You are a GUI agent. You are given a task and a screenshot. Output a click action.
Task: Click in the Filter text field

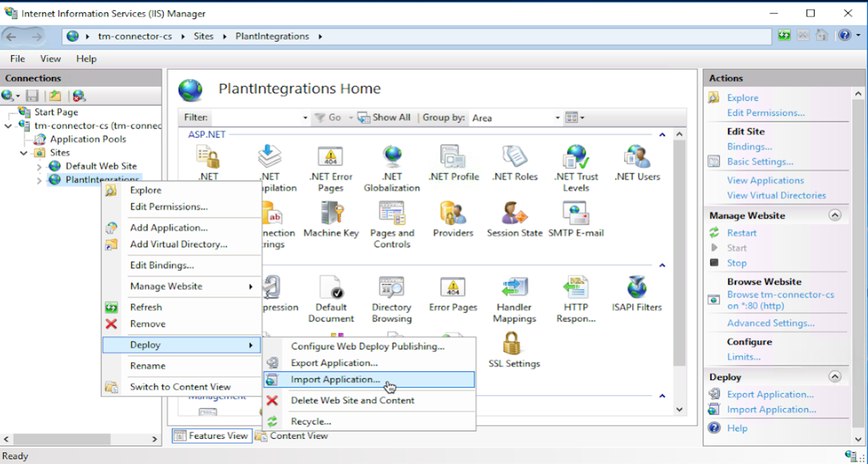click(x=257, y=118)
